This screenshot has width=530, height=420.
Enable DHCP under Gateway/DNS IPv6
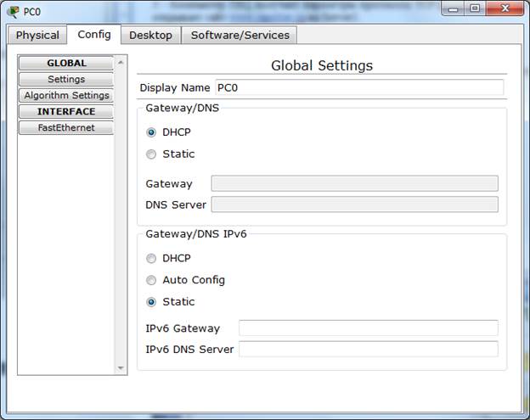151,259
